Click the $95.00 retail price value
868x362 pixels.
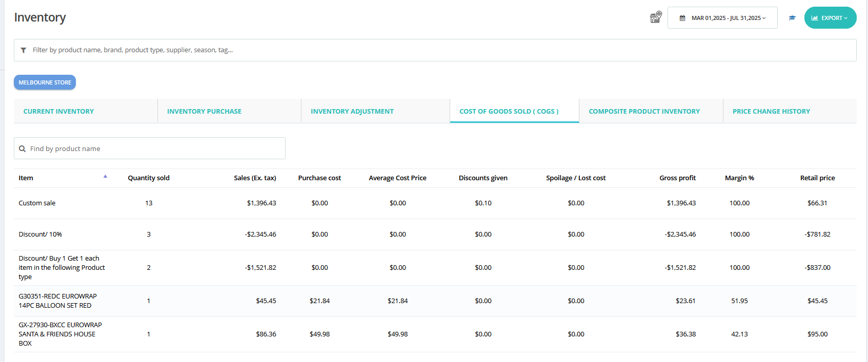817,334
